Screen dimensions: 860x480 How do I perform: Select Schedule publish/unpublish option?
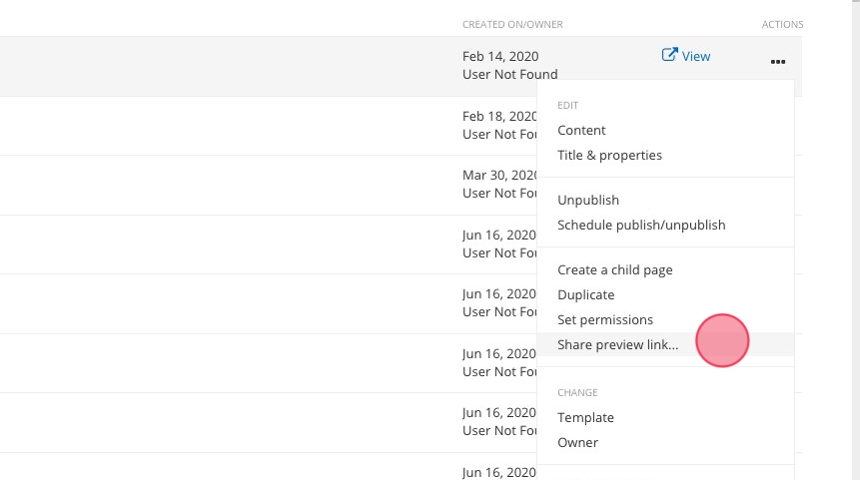pyautogui.click(x=641, y=225)
